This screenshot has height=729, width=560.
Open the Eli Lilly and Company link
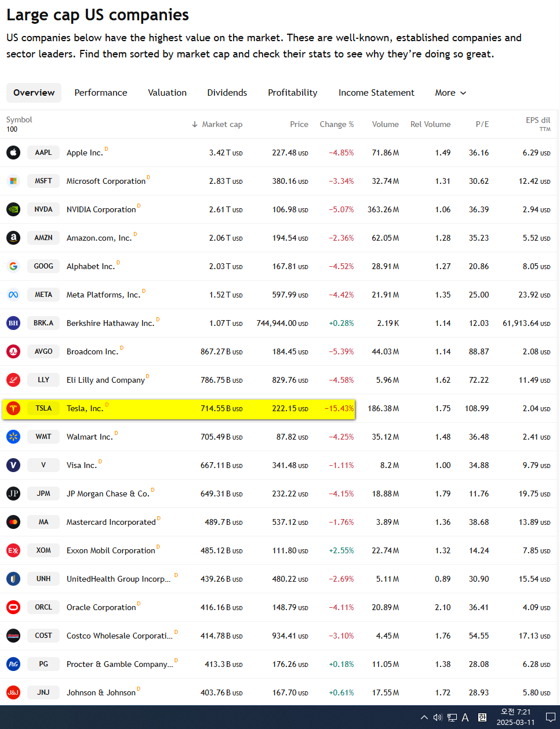106,380
